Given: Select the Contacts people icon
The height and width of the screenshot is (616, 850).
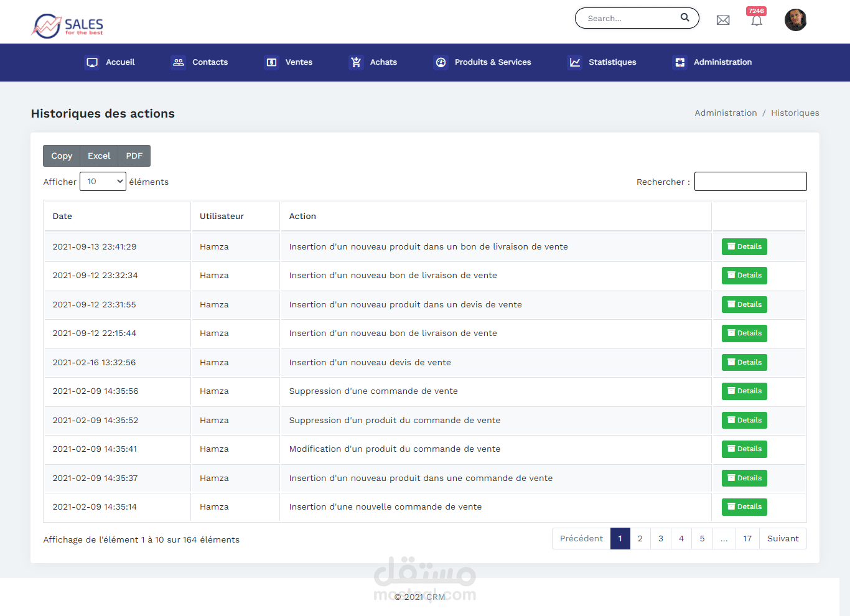Looking at the screenshot, I should point(178,62).
